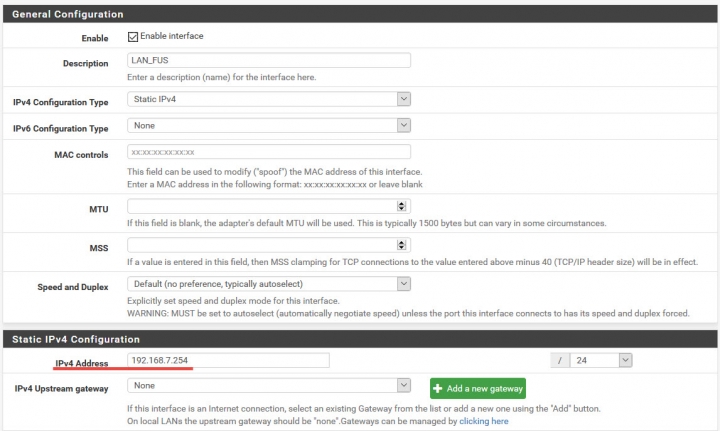720x431 pixels.
Task: Click the MTU spinner arrows
Action: coord(401,206)
